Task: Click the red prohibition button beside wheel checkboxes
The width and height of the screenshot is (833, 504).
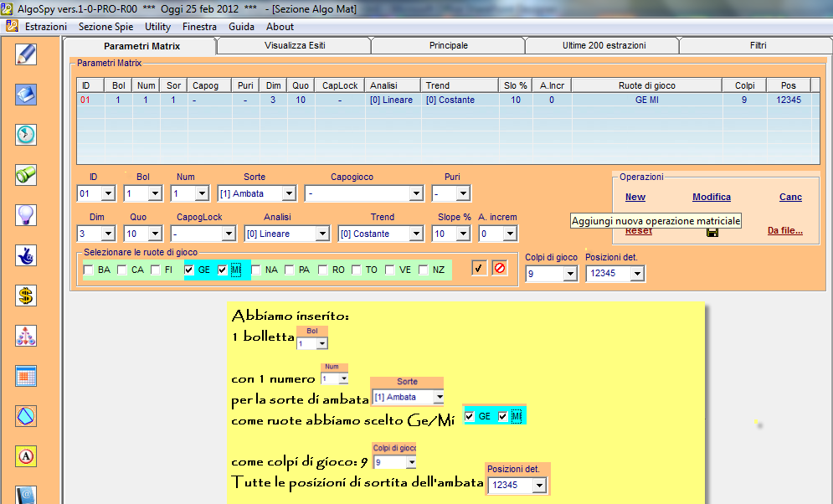Action: pos(499,268)
